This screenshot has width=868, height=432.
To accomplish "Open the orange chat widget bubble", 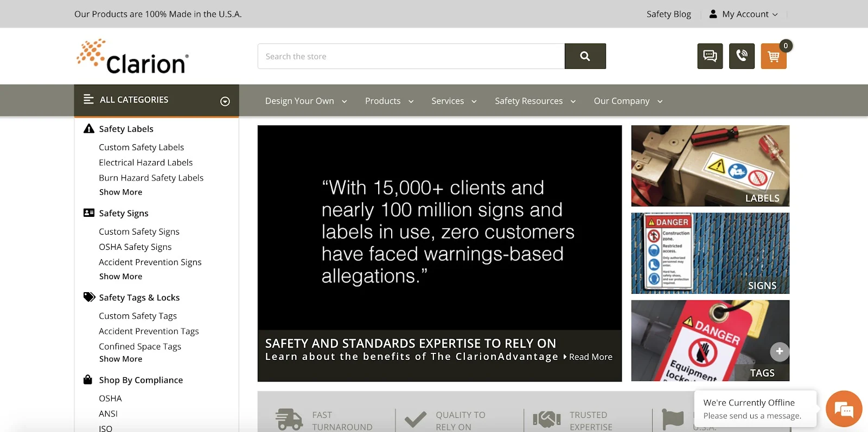I will pyautogui.click(x=844, y=409).
